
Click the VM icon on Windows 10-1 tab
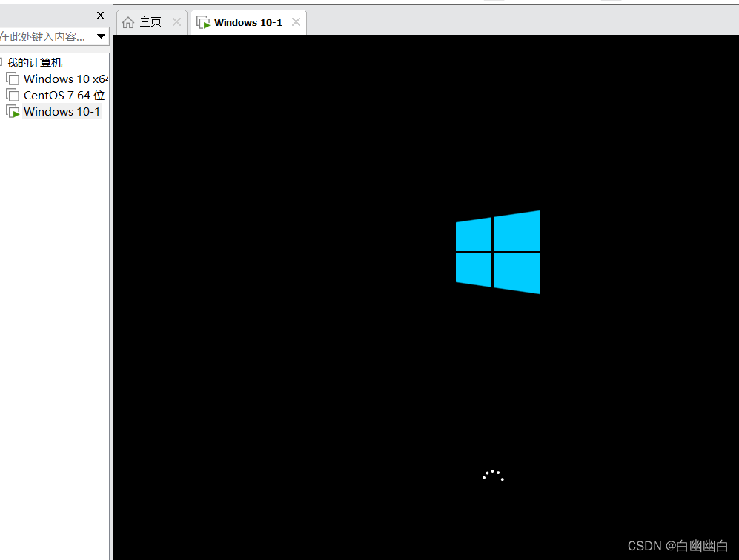coord(203,22)
